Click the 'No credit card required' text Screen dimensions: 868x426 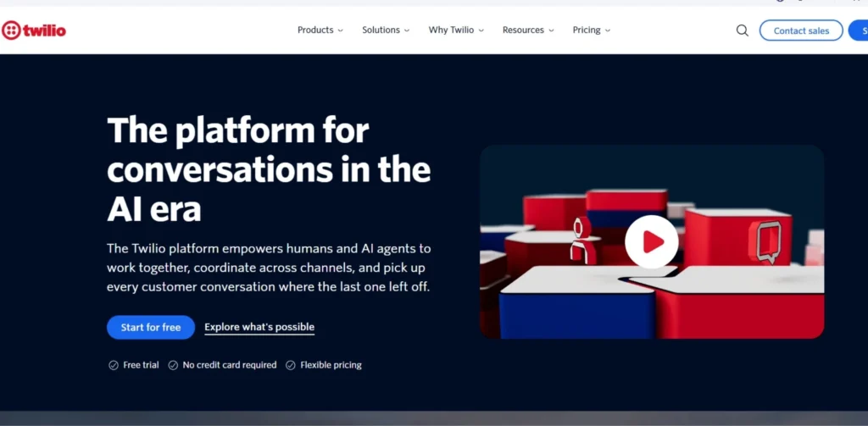230,365
